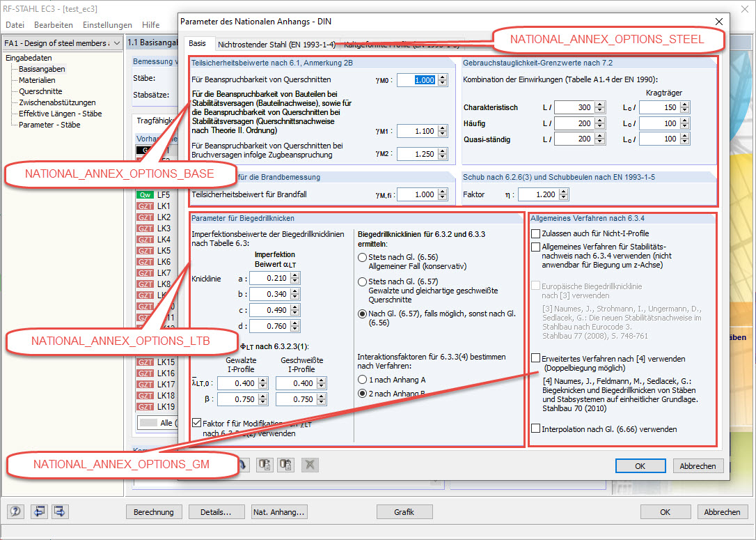Viewport: 756px width, 540px height.
Task: Enable 'Erweitertes Verfahren nach [4] verwenden'
Action: pyautogui.click(x=535, y=360)
